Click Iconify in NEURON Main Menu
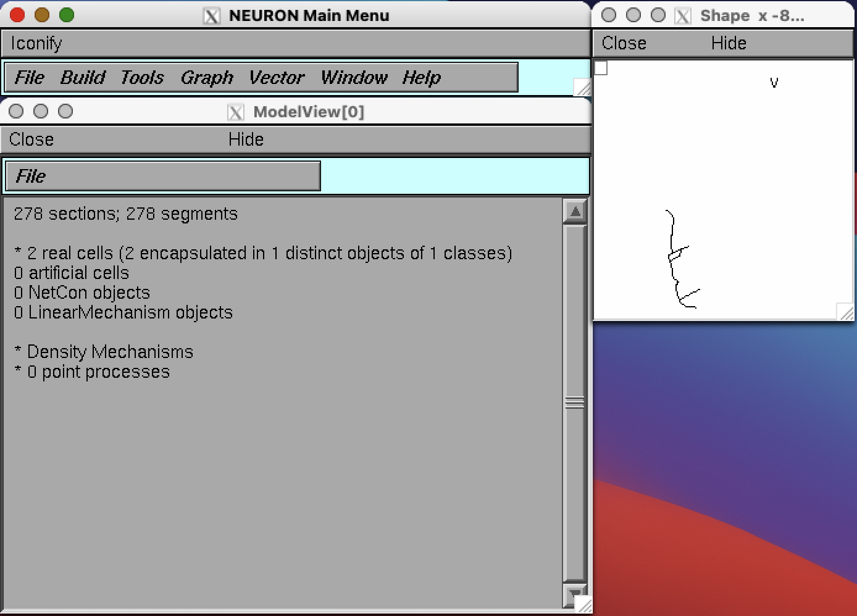857x616 pixels. pyautogui.click(x=36, y=43)
